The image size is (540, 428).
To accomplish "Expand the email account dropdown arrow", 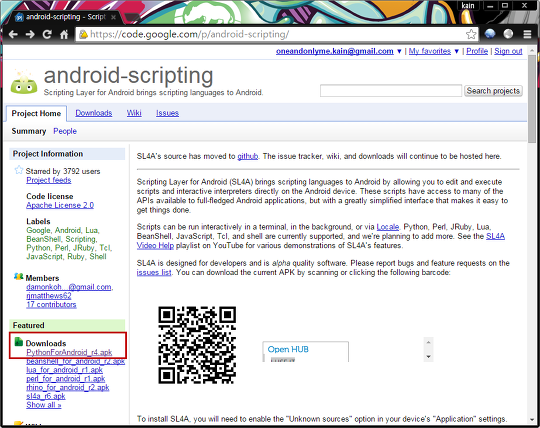I will point(399,51).
